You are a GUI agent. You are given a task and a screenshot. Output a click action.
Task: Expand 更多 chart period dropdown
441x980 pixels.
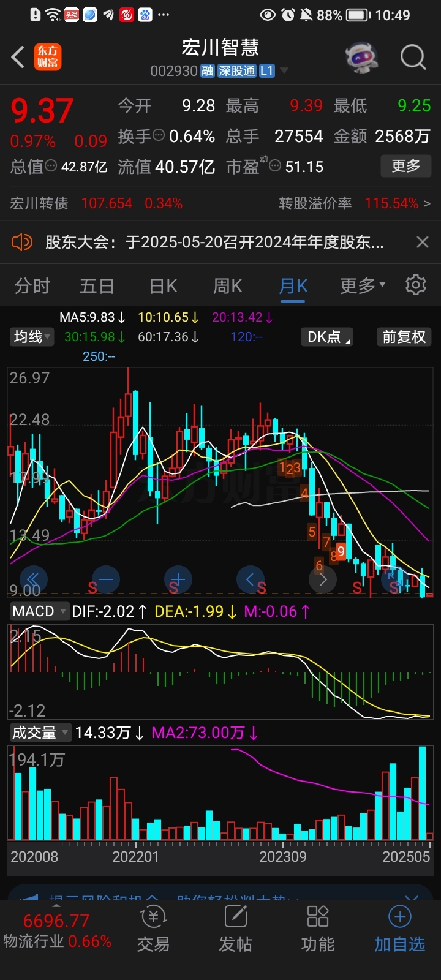click(363, 285)
